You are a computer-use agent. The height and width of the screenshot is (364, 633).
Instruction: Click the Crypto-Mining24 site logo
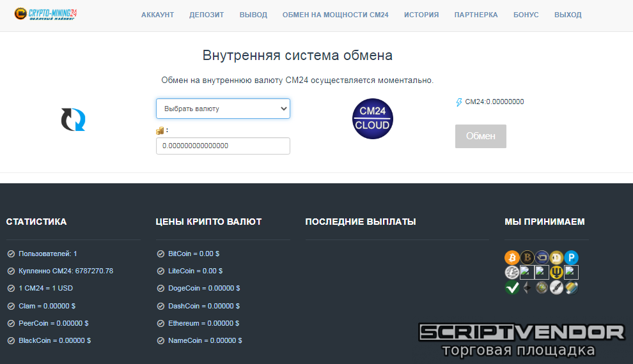(x=46, y=14)
